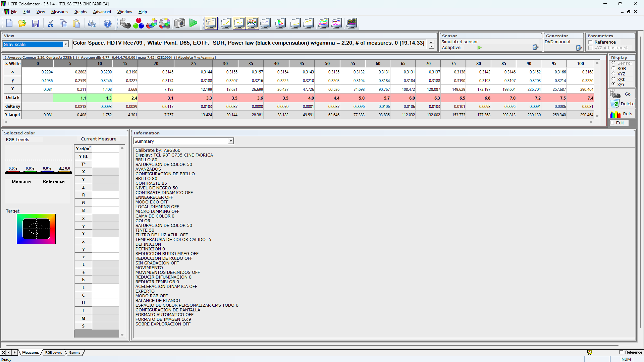
Task: Click the Refs button
Action: pyautogui.click(x=622, y=114)
